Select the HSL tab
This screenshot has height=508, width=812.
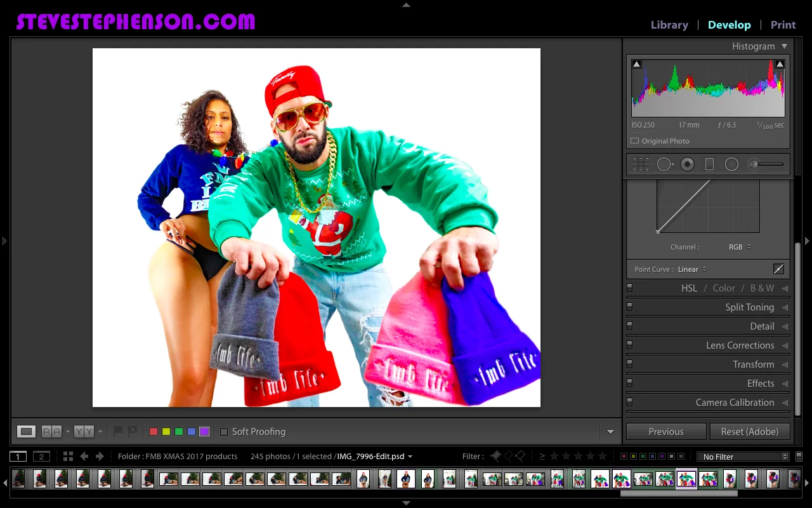tap(689, 288)
